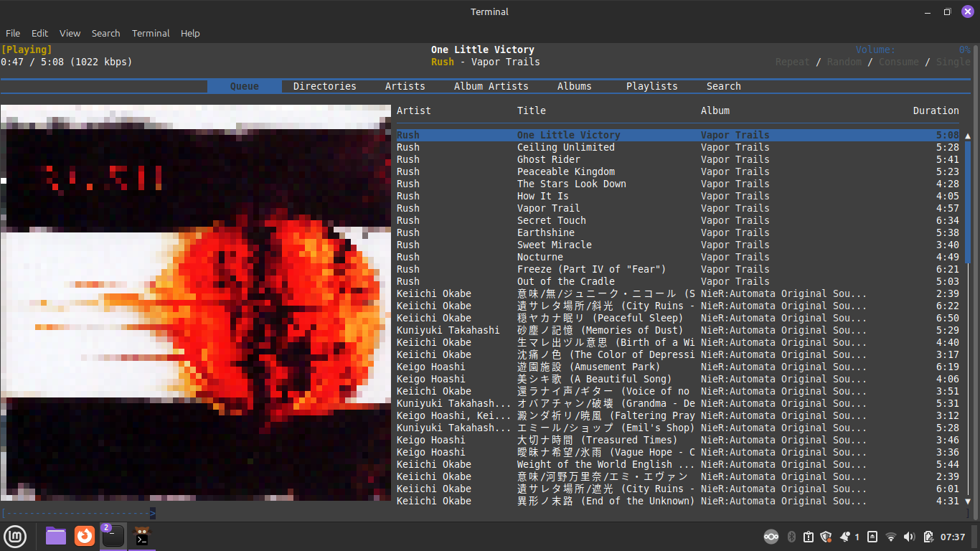
Task: Switch to the Albums tab
Action: point(575,86)
